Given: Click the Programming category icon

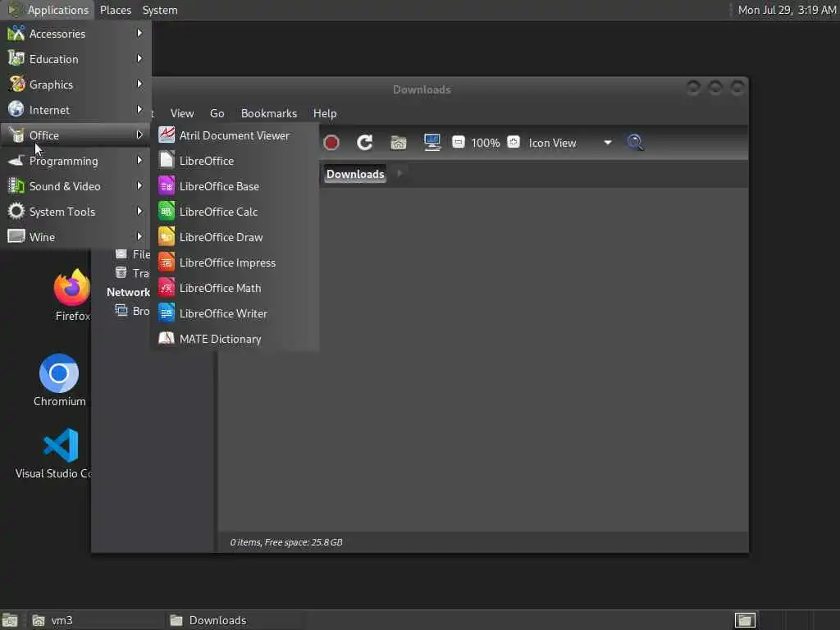Looking at the screenshot, I should pyautogui.click(x=16, y=160).
